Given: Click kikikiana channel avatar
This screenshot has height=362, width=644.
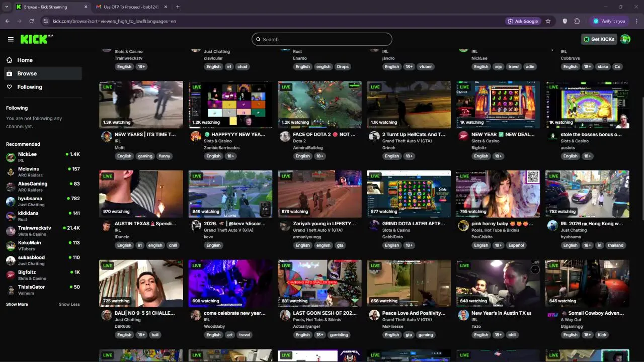Looking at the screenshot, I should (x=11, y=216).
